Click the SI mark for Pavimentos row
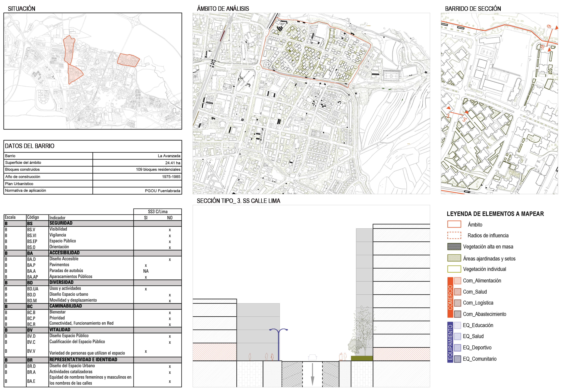This screenshot has width=563, height=392. click(146, 266)
